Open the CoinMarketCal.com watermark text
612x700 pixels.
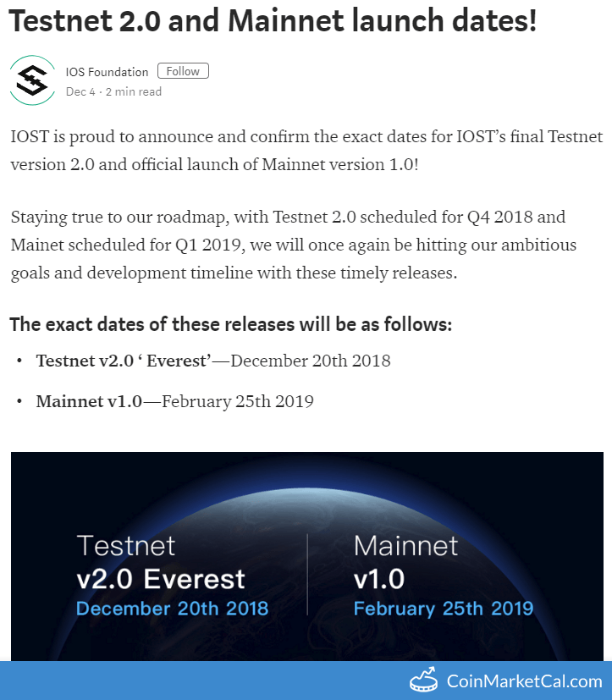[525, 681]
